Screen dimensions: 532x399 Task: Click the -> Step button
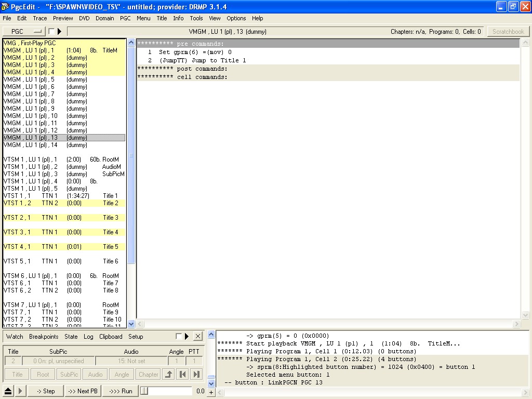point(46,391)
